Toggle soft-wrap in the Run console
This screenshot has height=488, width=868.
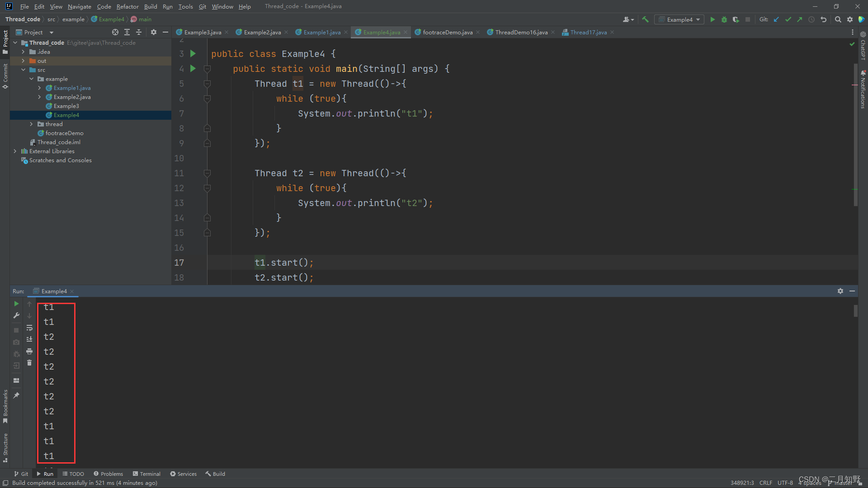(x=29, y=328)
